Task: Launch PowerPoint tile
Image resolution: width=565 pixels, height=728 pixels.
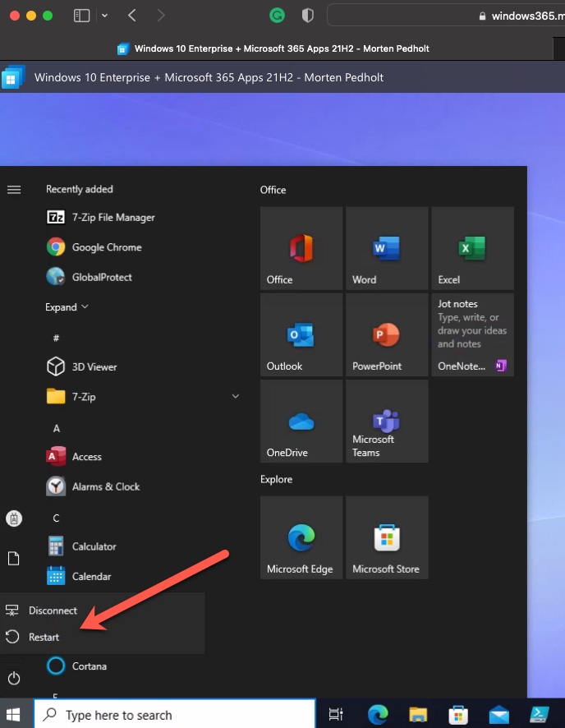Action: click(x=387, y=334)
